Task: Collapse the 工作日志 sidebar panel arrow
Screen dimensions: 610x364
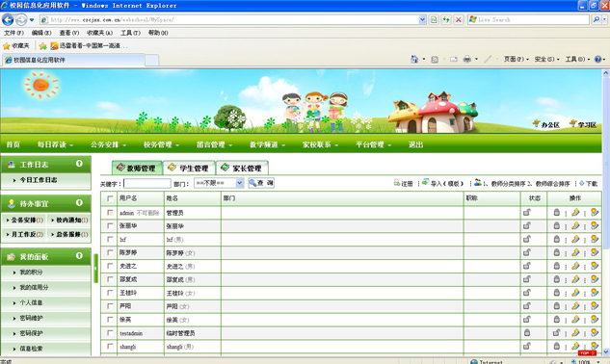Action: pos(79,164)
